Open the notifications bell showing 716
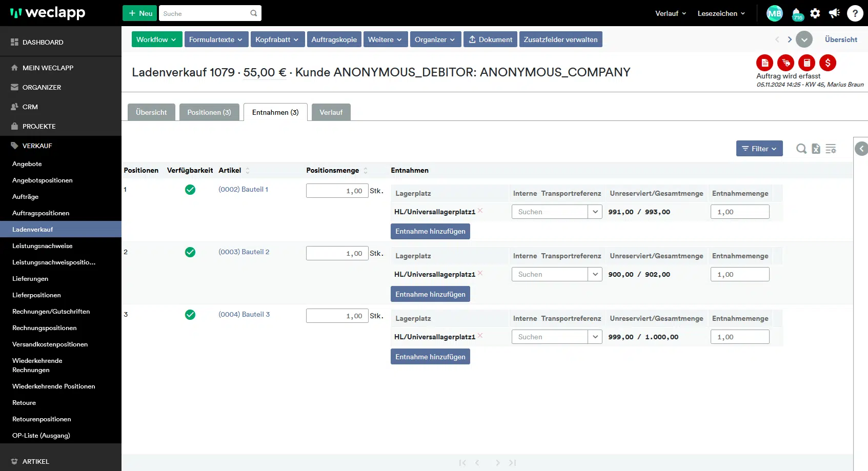868x471 pixels. [797, 14]
